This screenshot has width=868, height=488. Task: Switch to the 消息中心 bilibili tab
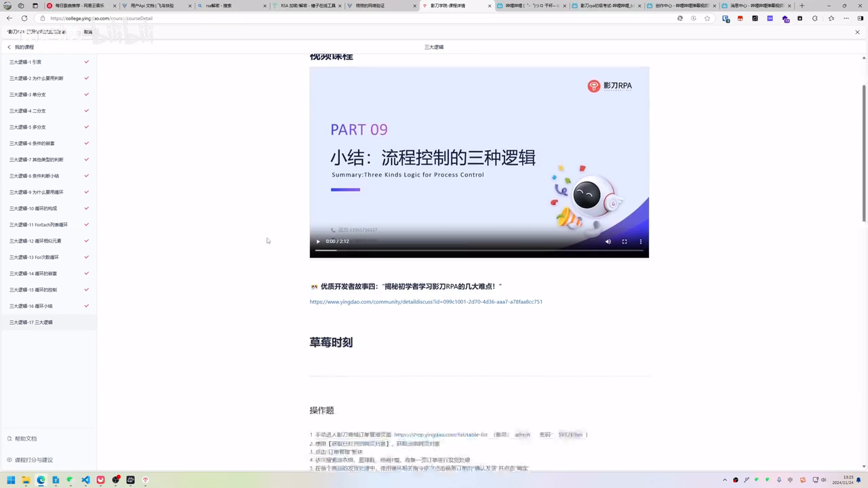[x=756, y=5]
